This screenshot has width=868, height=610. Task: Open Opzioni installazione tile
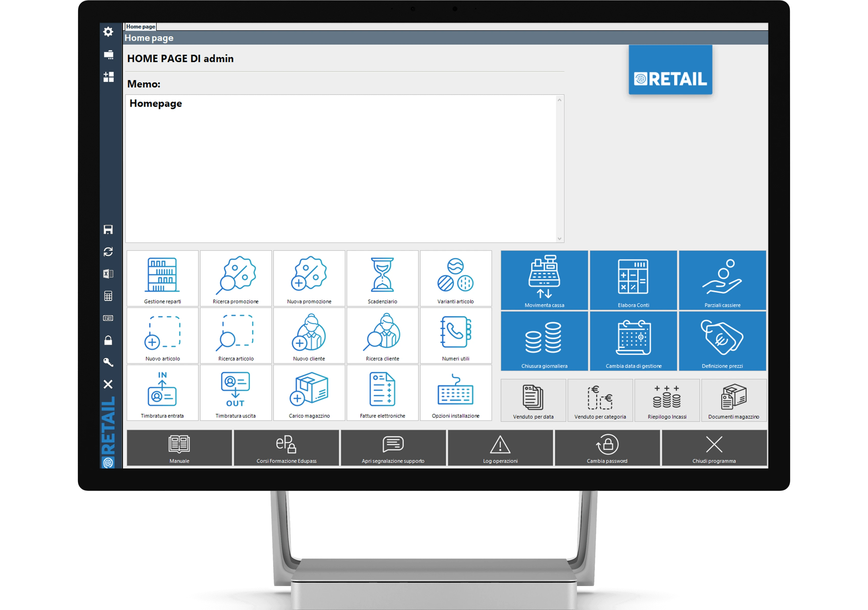[x=455, y=393]
